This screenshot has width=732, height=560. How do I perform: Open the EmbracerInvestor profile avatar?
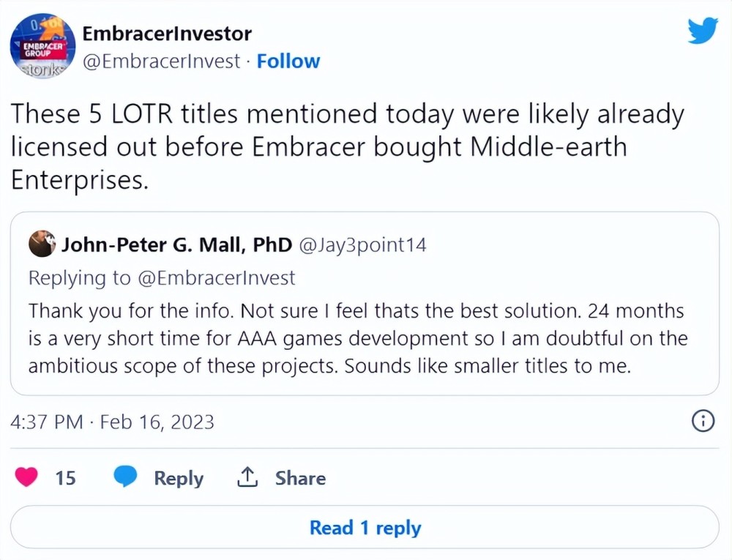coord(42,46)
